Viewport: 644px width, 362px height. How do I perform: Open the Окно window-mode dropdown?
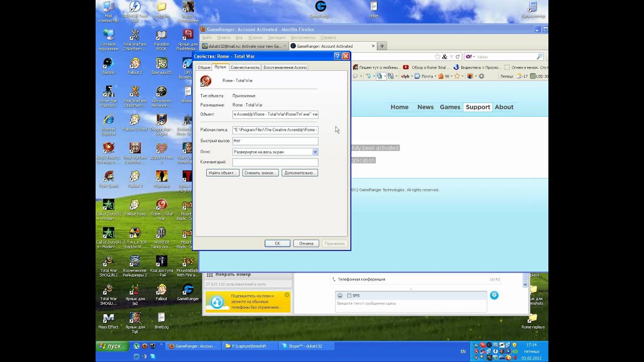point(315,152)
